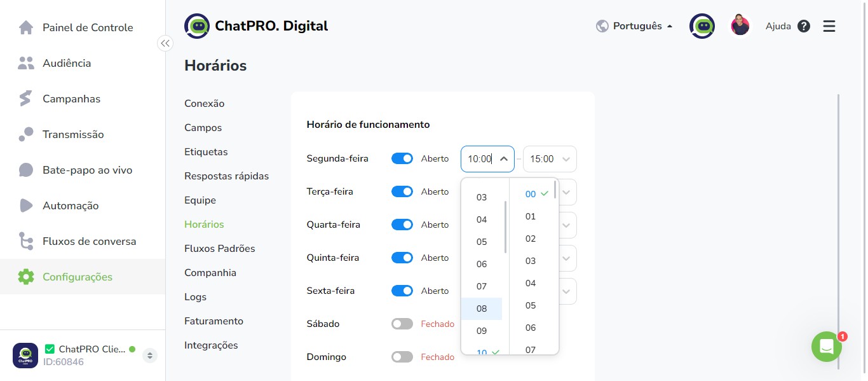Image resolution: width=868 pixels, height=381 pixels.
Task: Click the hour column scrollbar in time picker
Action: 506,227
